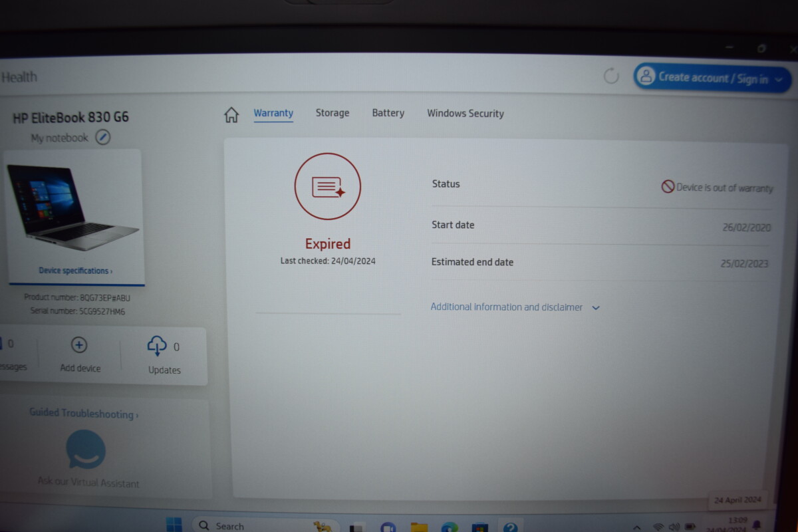The image size is (798, 532).
Task: Open the Battery tab
Action: pyautogui.click(x=388, y=113)
